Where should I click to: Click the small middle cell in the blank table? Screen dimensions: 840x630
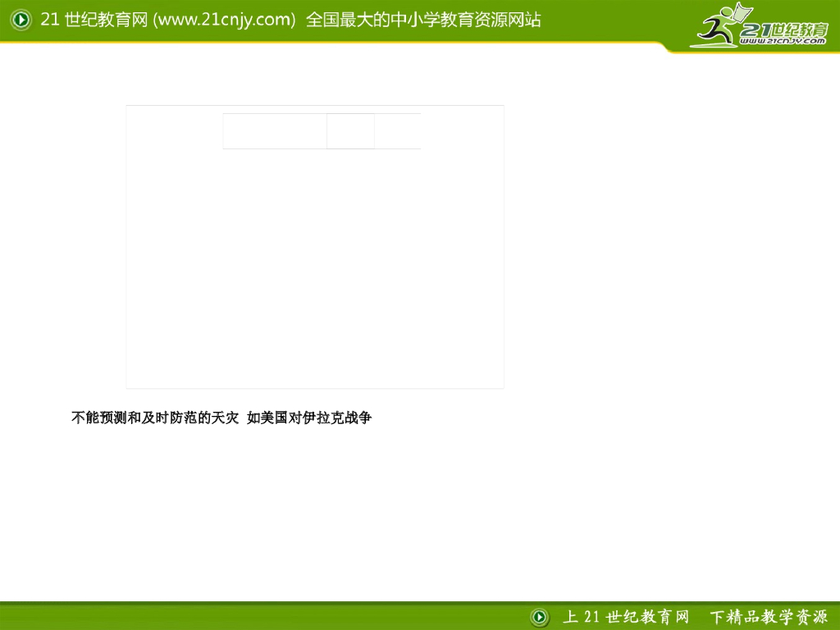(350, 130)
